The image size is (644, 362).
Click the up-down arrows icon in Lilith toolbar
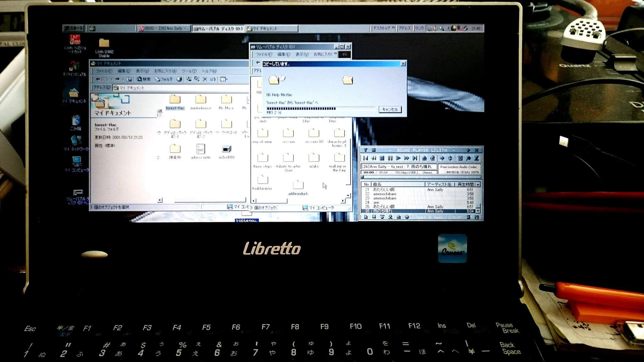(450, 158)
